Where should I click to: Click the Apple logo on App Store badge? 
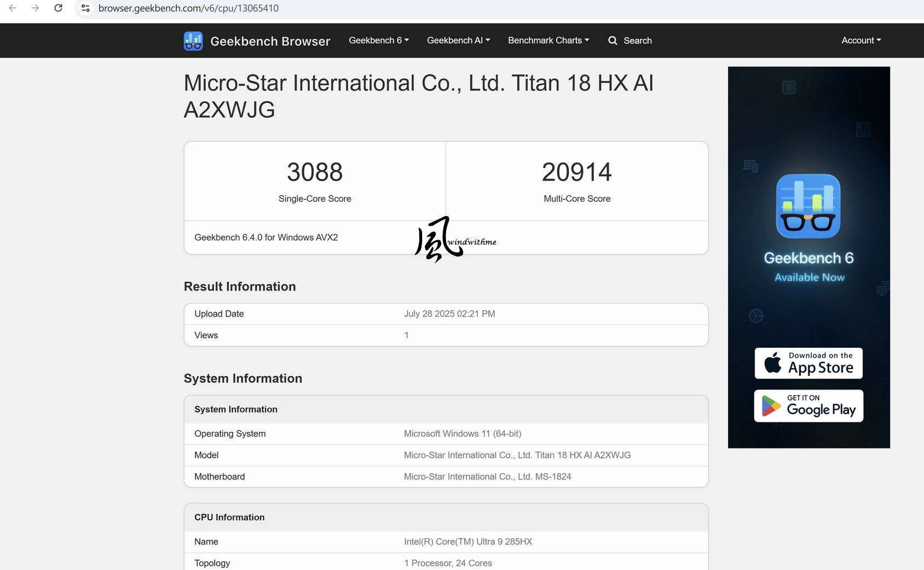tap(773, 363)
